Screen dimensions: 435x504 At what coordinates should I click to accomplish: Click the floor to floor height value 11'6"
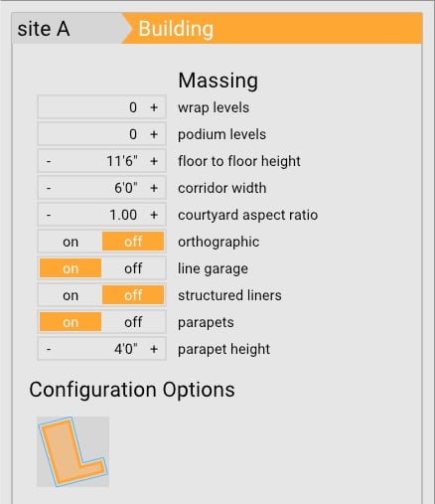tap(122, 161)
